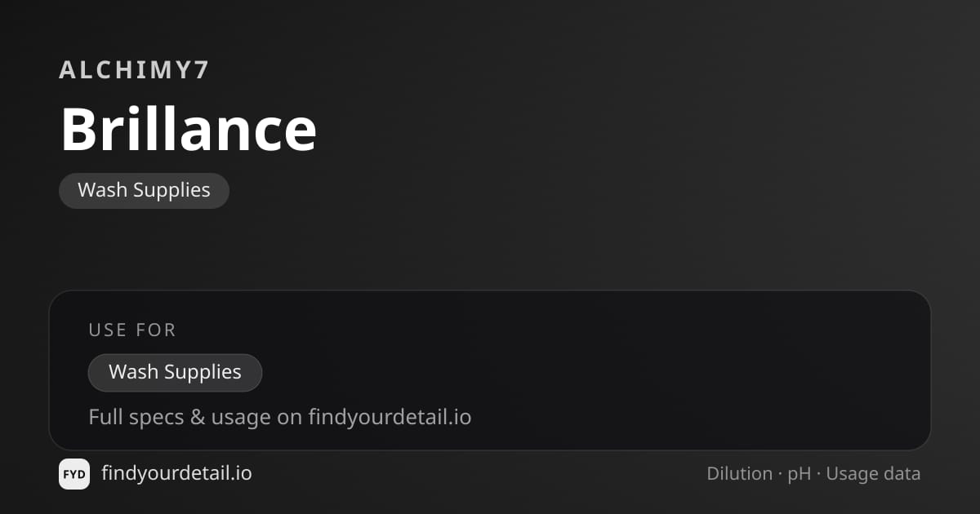Viewport: 980px width, 514px height.
Task: Click the word Supplies in the upper tag
Action: [172, 191]
